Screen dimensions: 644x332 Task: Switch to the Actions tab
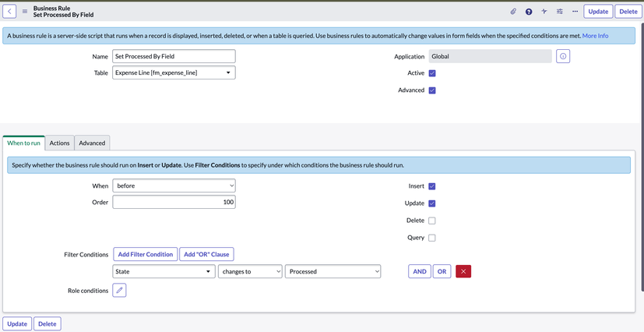click(x=59, y=143)
